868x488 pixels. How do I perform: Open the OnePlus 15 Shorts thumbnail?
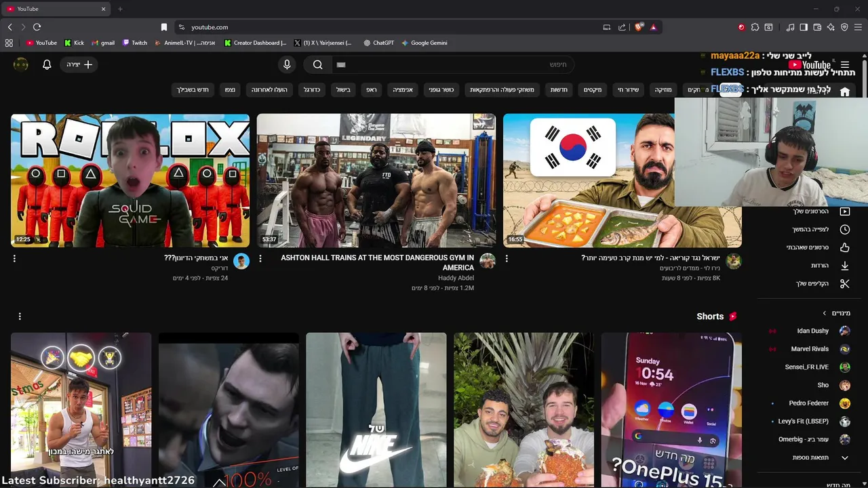point(671,409)
